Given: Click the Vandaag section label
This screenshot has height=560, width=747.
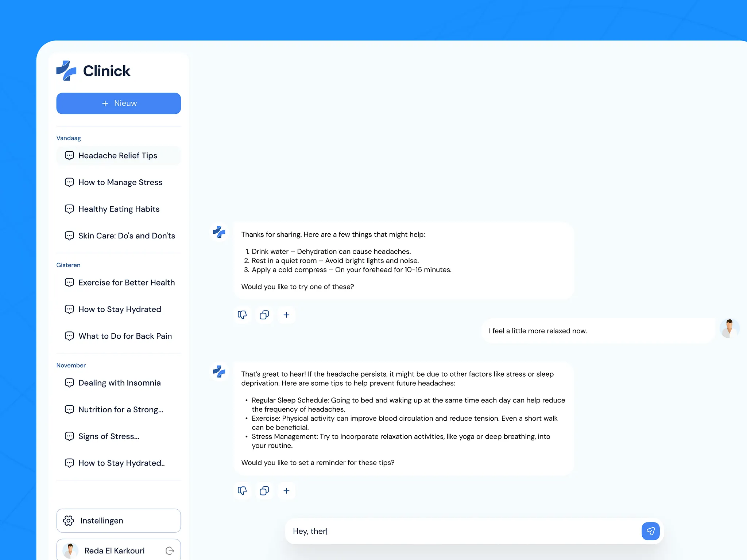Looking at the screenshot, I should 69,138.
